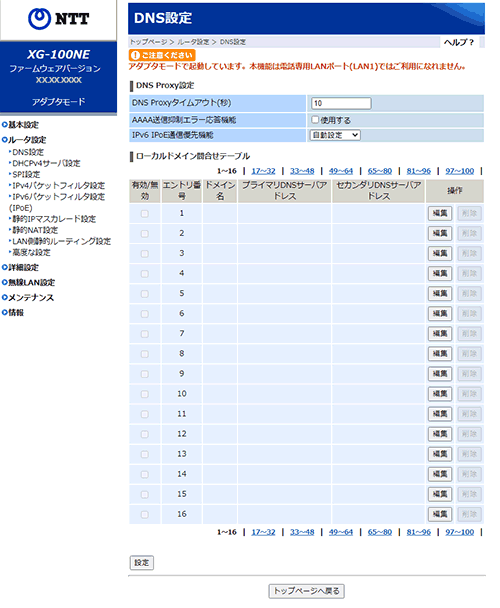Expand the 詳細設定 menu section
Image resolution: width=500 pixels, height=608 pixels.
21,268
